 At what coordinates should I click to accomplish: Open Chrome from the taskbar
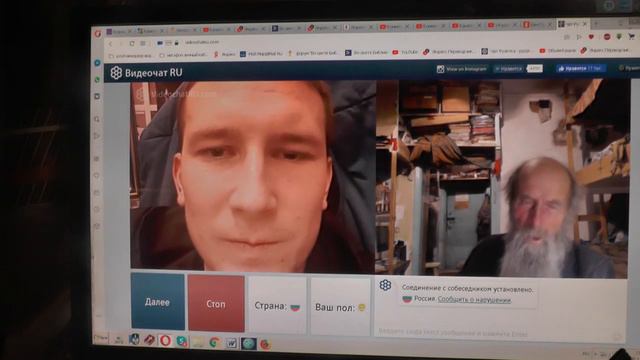215,342
